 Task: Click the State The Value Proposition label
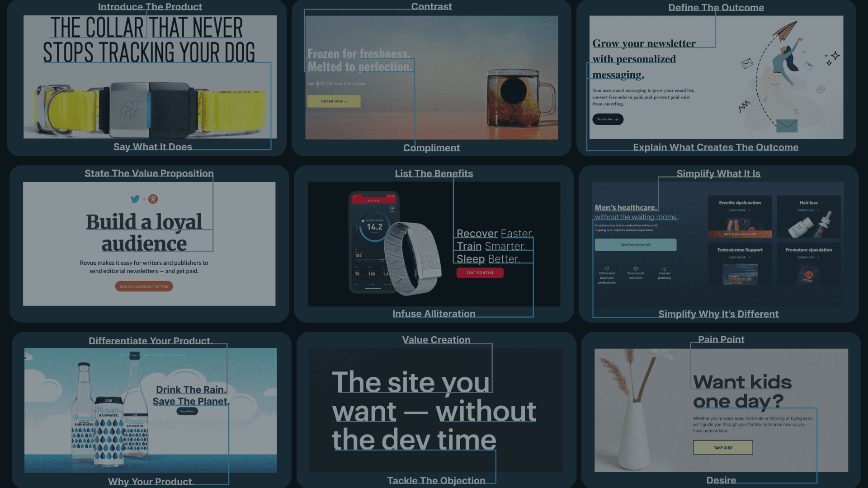click(x=149, y=173)
